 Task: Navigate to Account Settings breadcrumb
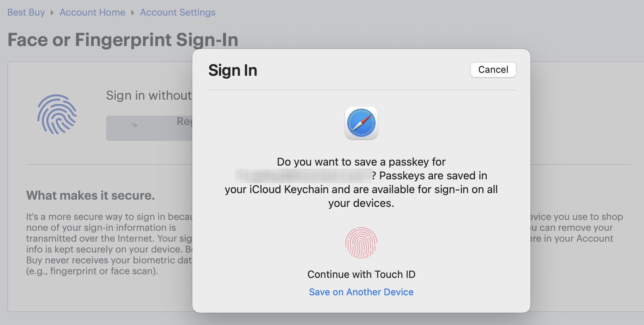[177, 12]
